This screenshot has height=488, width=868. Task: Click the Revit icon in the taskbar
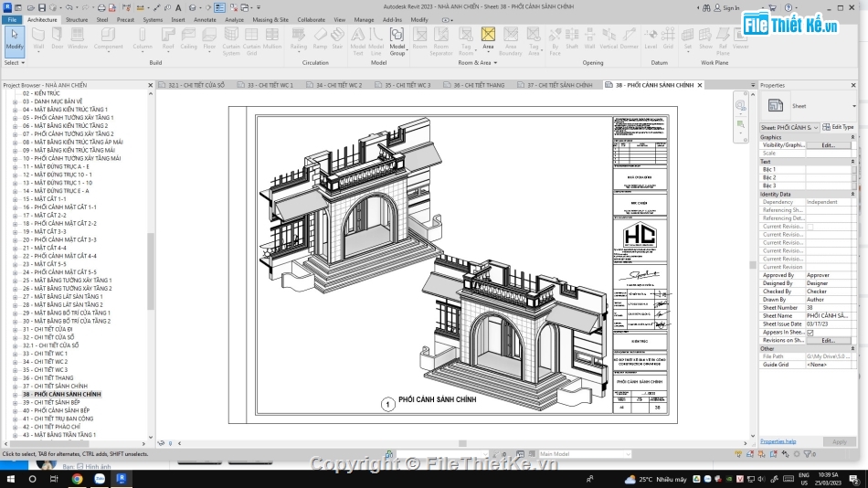tap(122, 479)
